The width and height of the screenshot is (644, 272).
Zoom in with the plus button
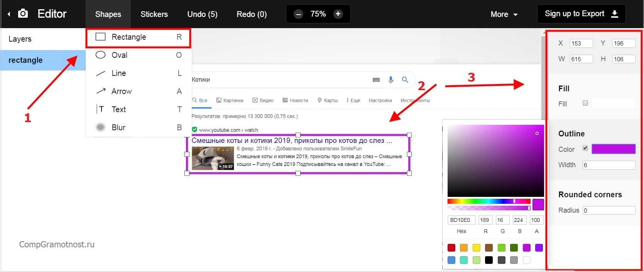[338, 14]
